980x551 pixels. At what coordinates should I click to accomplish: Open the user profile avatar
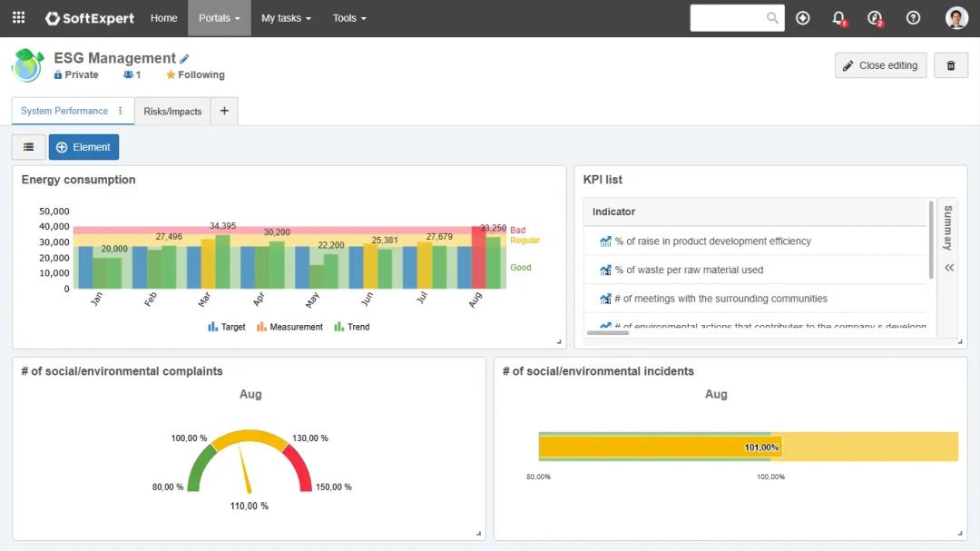click(956, 18)
